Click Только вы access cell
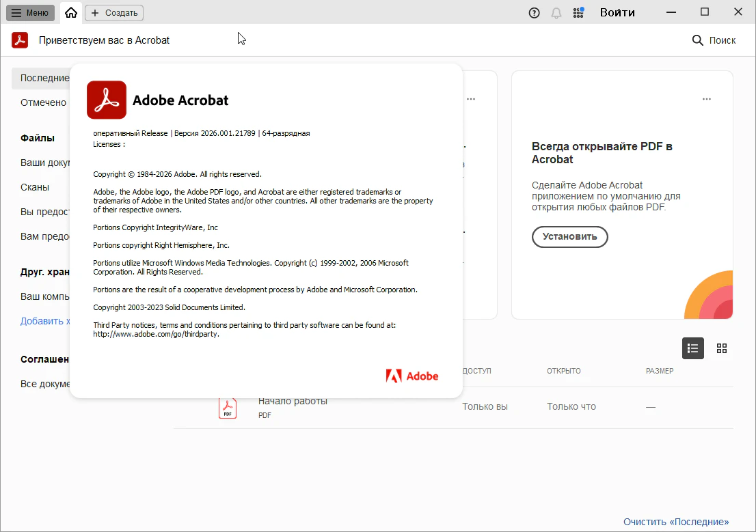Viewport: 756px width, 532px height. [485, 407]
